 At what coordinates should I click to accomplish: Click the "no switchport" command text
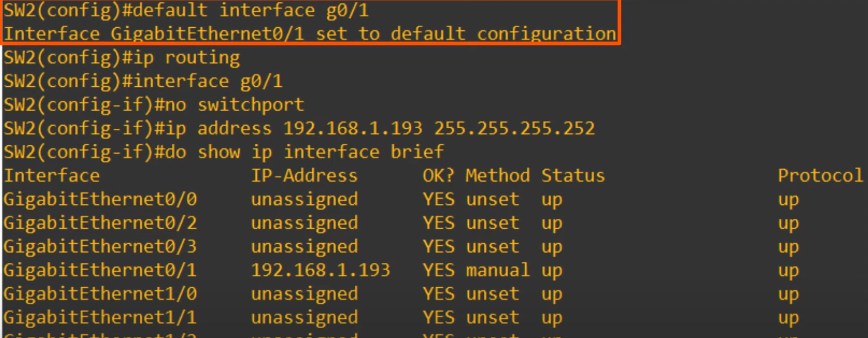tap(251, 105)
